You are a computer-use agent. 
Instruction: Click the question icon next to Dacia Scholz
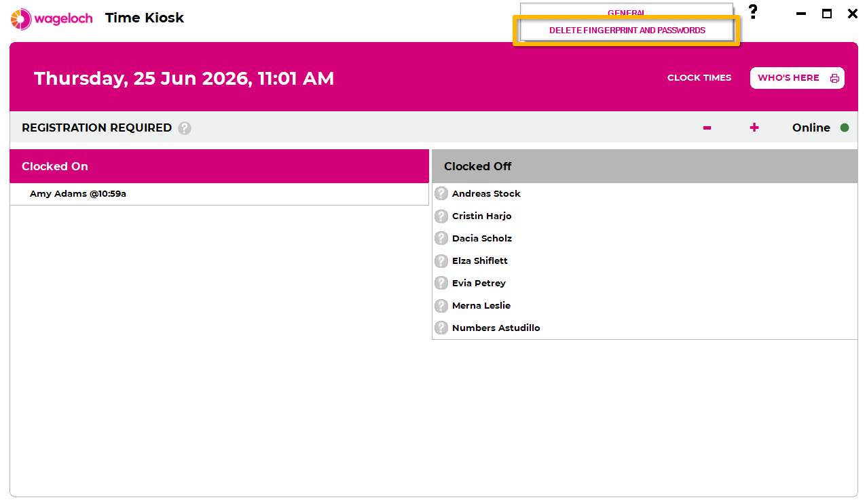click(441, 238)
